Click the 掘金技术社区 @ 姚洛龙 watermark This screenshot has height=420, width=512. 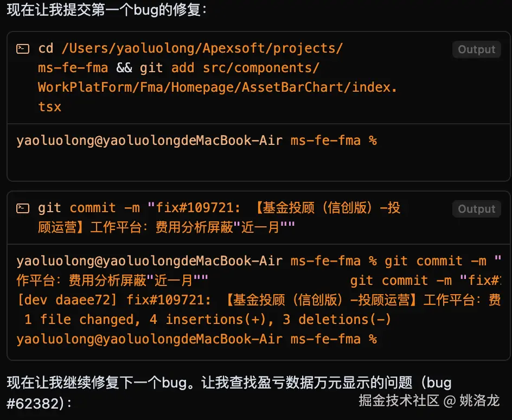pos(428,401)
